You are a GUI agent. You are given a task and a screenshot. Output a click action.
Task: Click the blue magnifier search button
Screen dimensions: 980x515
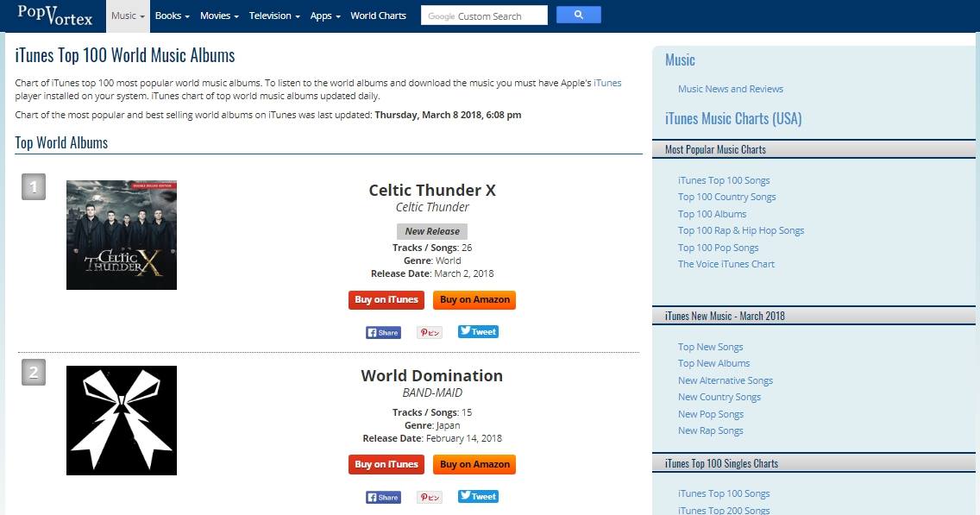[x=578, y=15]
